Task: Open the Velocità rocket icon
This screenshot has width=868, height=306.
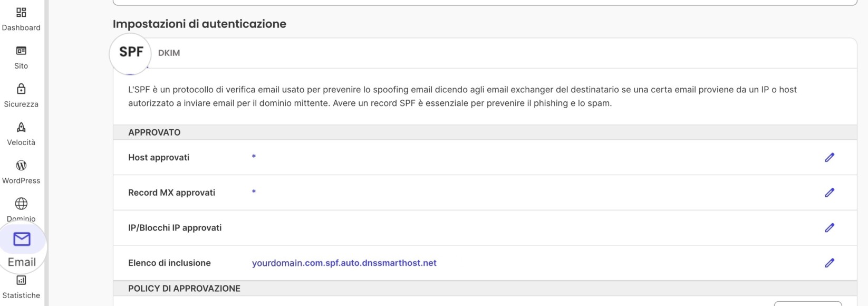Action: (21, 127)
